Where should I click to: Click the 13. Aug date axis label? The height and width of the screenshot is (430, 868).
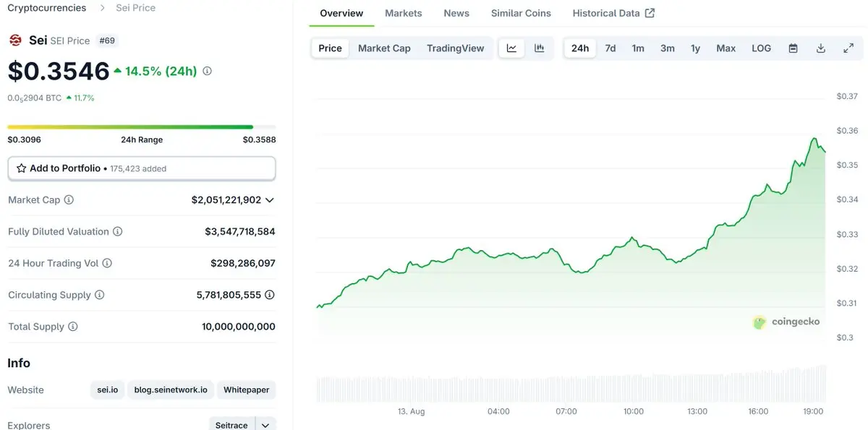pos(412,411)
